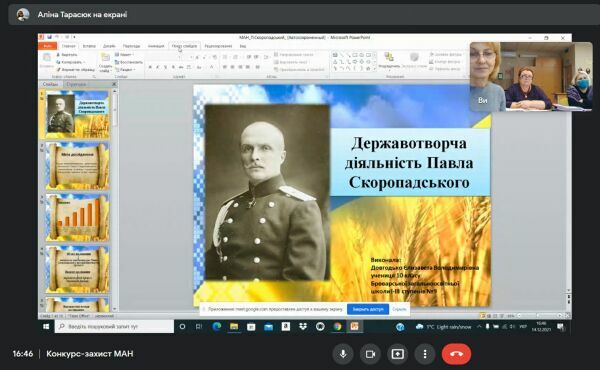Click the Направление текста option
Screen dimensions: 600x370
click(293, 55)
